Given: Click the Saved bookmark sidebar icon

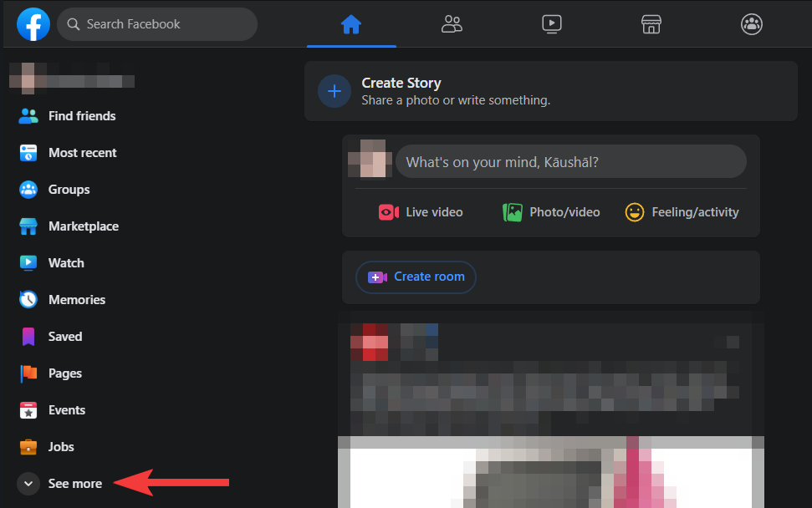Looking at the screenshot, I should (28, 336).
